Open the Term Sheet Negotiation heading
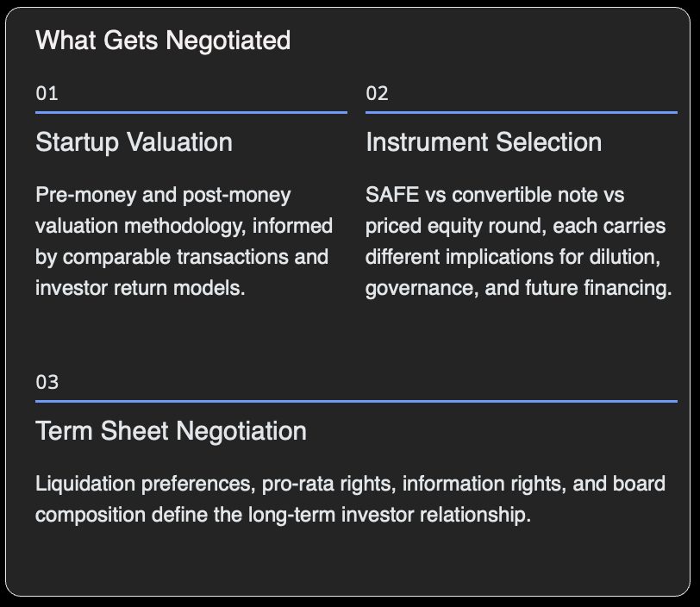This screenshot has height=607, width=700. [x=171, y=431]
